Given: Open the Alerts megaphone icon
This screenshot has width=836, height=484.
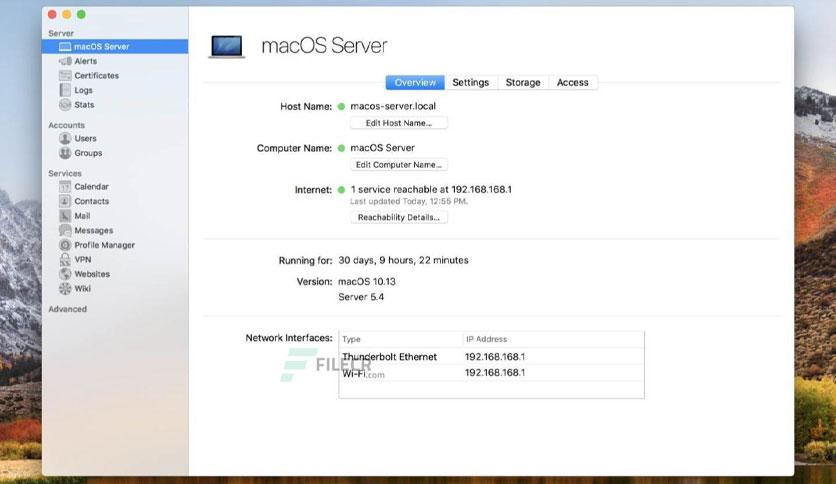Looking at the screenshot, I should click(65, 61).
